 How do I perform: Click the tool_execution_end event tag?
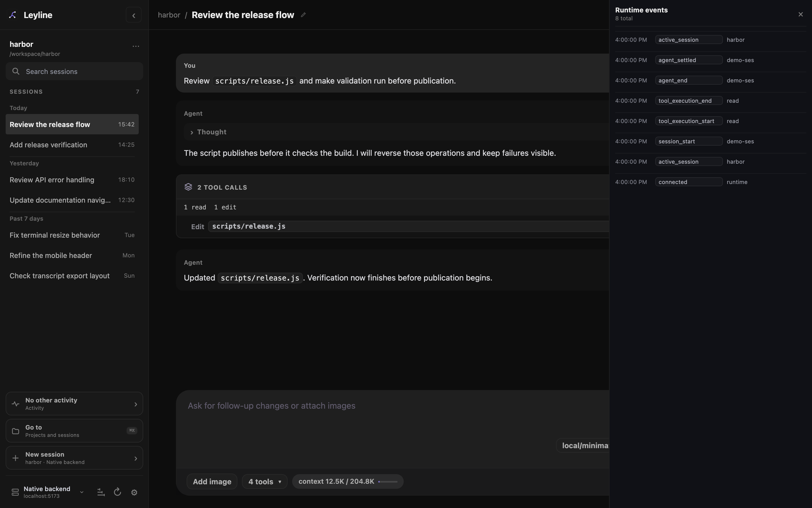[x=689, y=101]
